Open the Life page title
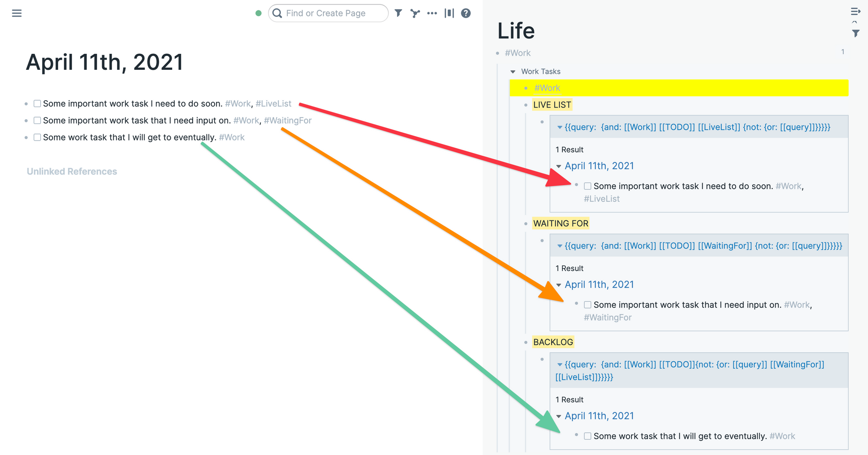The width and height of the screenshot is (868, 455). coord(516,30)
